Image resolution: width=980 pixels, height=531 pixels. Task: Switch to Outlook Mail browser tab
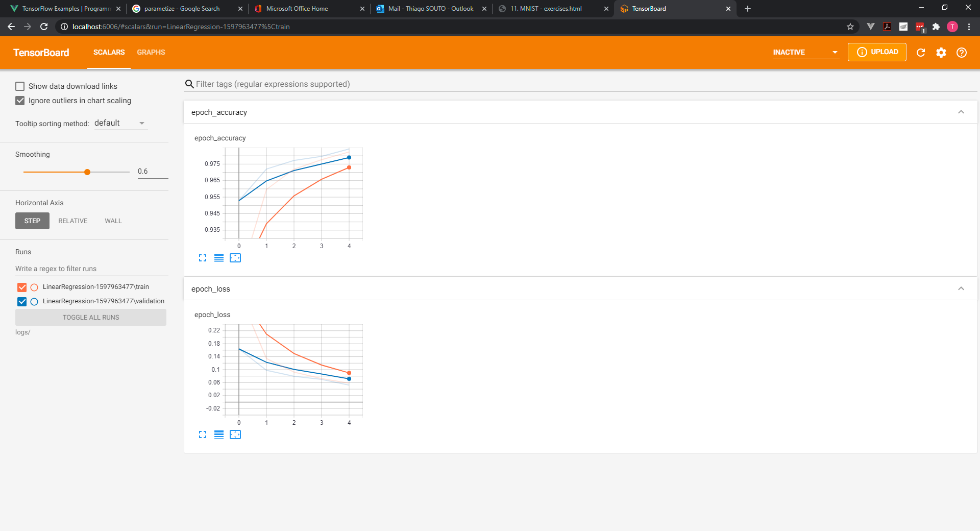point(431,9)
